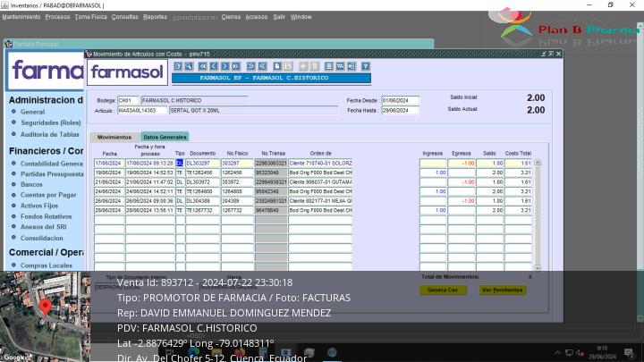
Task: Open General in the sidebar
Action: coord(32,112)
